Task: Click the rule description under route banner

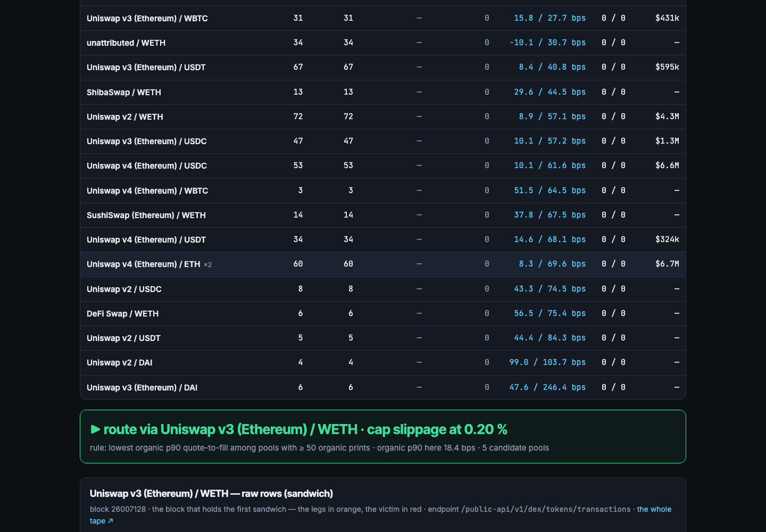Action: coord(319,448)
